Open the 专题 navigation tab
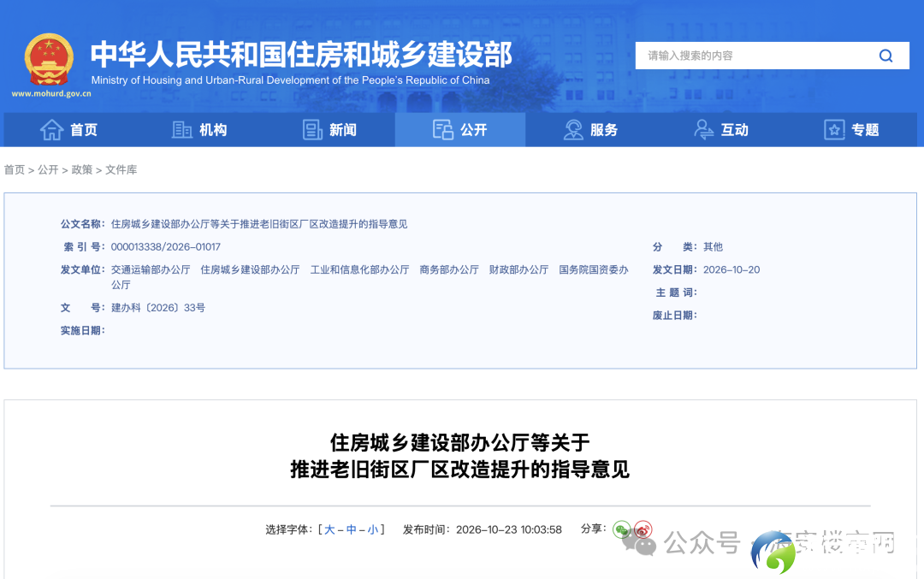Image resolution: width=924 pixels, height=579 pixels. [x=851, y=130]
